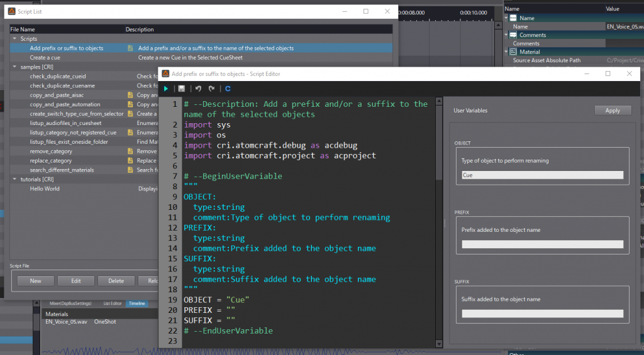Click the save icon in Script Editor
644x355 pixels.
[x=182, y=89]
